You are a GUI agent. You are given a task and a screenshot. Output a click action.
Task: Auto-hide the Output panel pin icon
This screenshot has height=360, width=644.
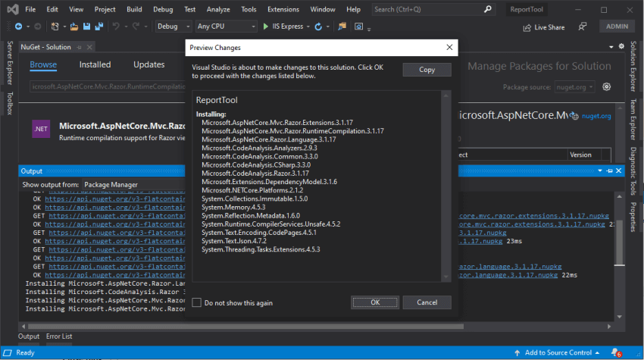[609, 171]
